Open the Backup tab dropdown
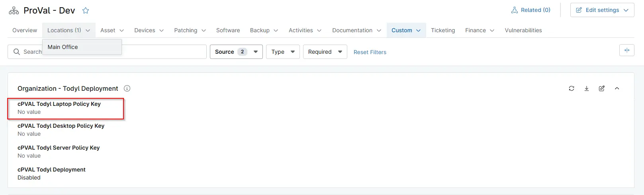Screen dimensions: 644x195 264,30
